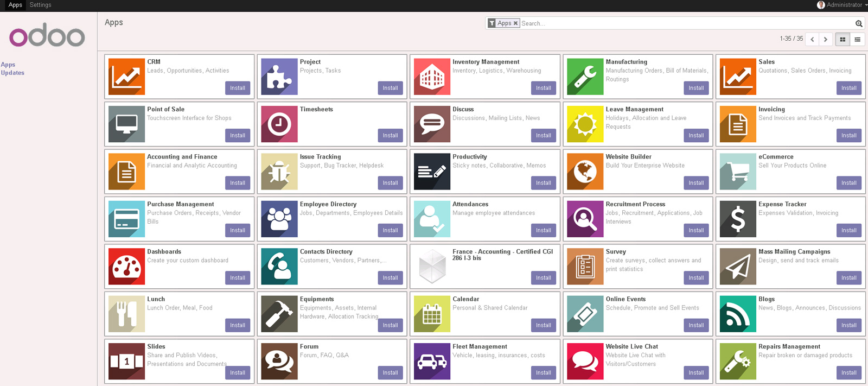Select the Timesheets clock icon
The height and width of the screenshot is (386, 868).
click(x=279, y=124)
